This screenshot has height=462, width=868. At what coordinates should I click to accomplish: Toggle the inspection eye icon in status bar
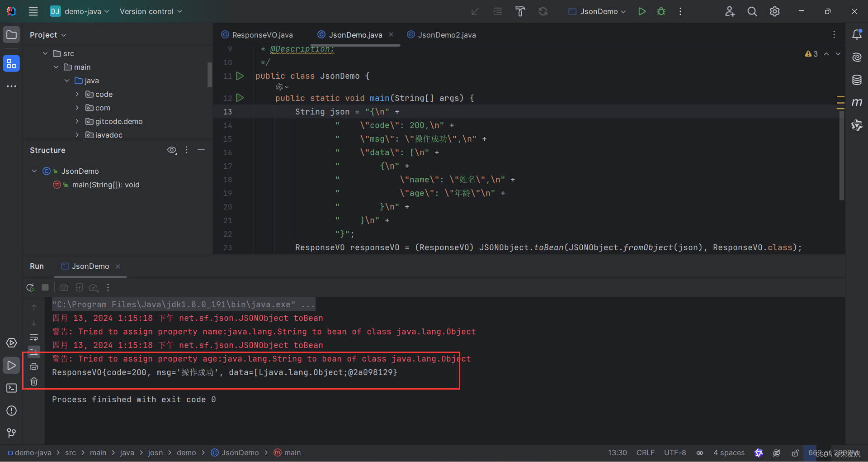pos(700,452)
